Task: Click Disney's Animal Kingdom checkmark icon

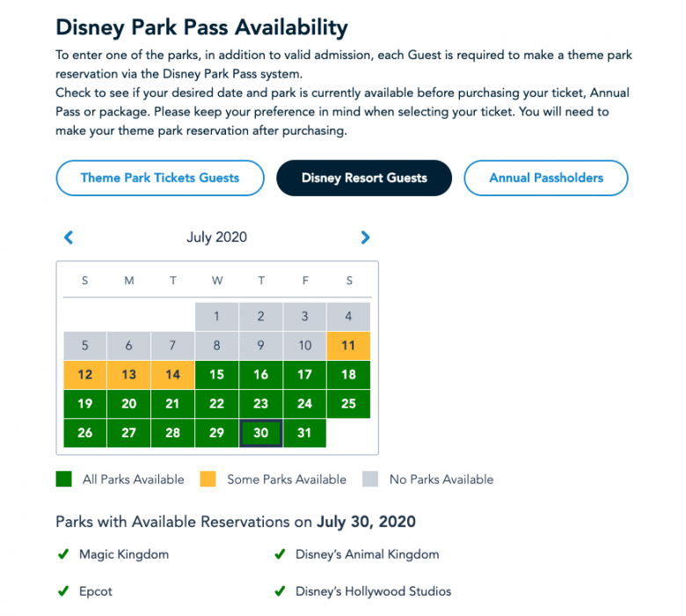Action: point(280,554)
